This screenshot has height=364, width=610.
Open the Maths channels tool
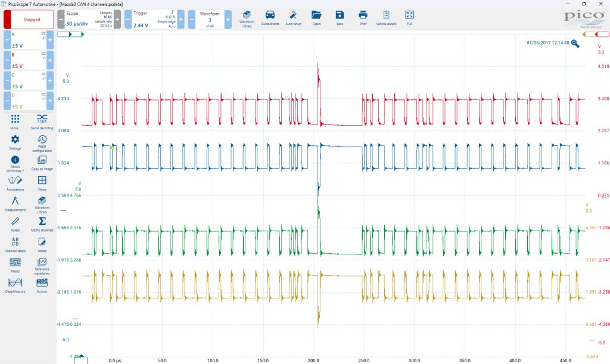pos(42,224)
